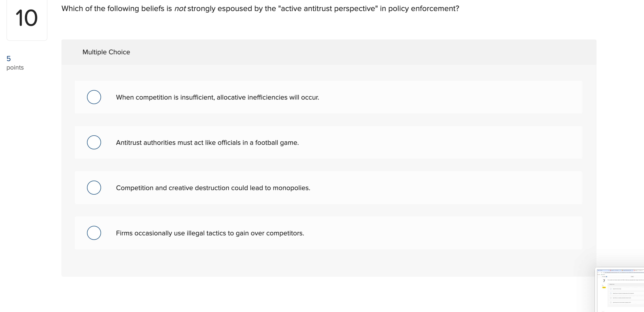Switch to the Chegg homework help tab
This screenshot has width=644, height=312.
627,270
